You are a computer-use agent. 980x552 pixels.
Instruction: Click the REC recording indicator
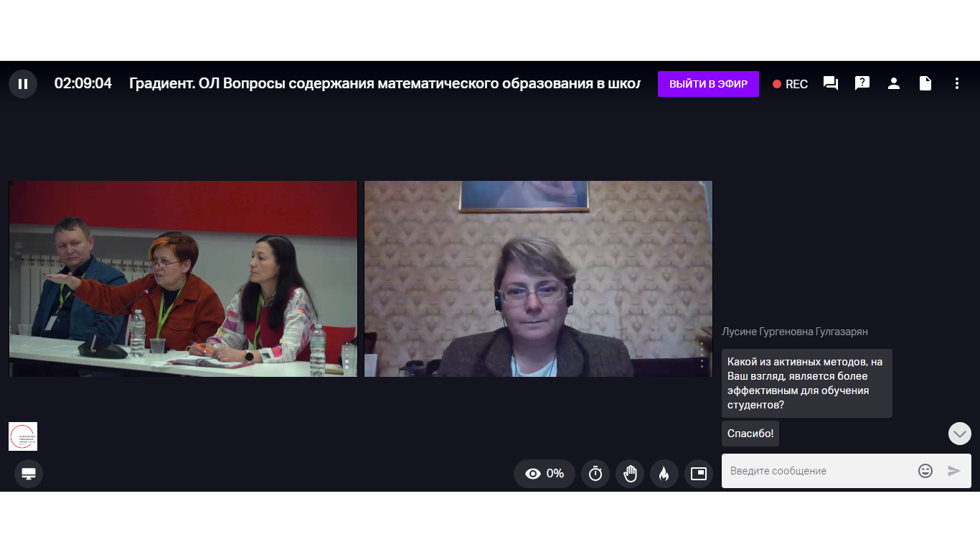tap(790, 84)
